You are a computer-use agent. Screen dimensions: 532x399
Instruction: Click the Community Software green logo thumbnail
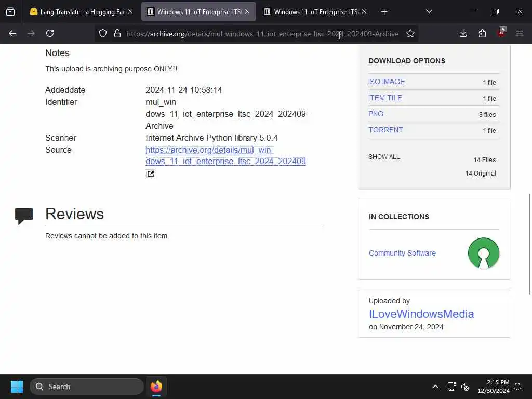click(484, 253)
